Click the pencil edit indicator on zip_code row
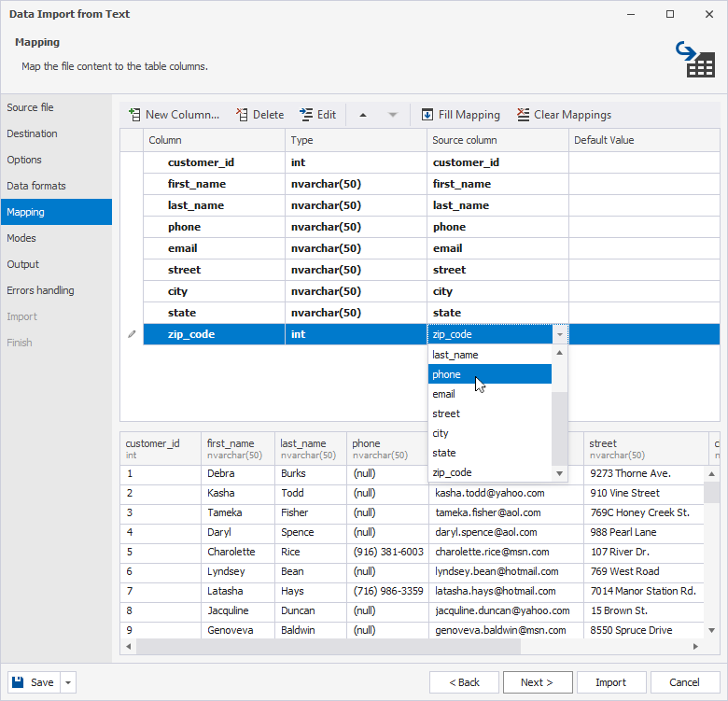 (132, 334)
